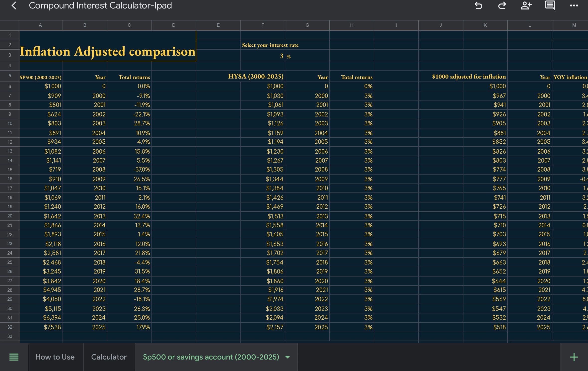This screenshot has width=588, height=371.
Task: Select the interest rate input cell with value 3
Action: click(263, 56)
